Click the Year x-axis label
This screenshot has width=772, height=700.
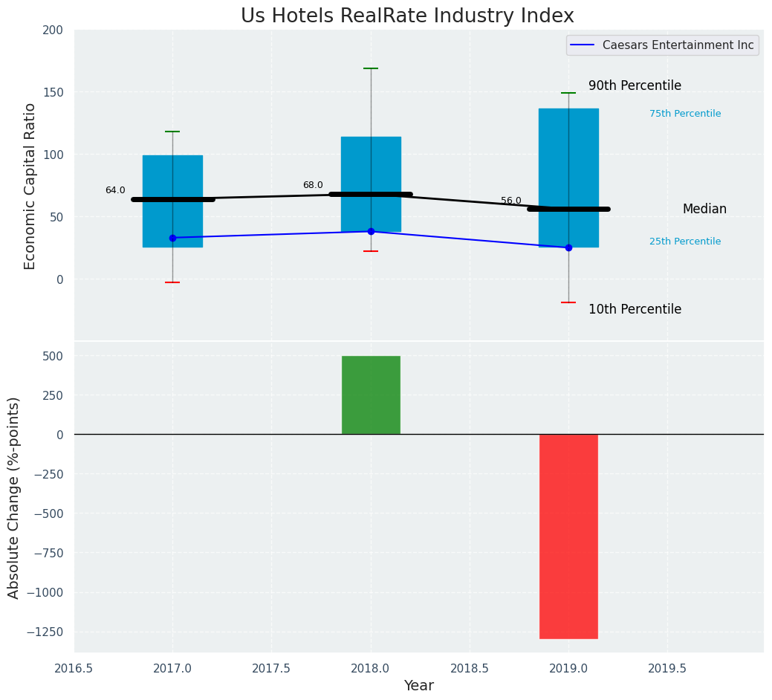click(419, 685)
